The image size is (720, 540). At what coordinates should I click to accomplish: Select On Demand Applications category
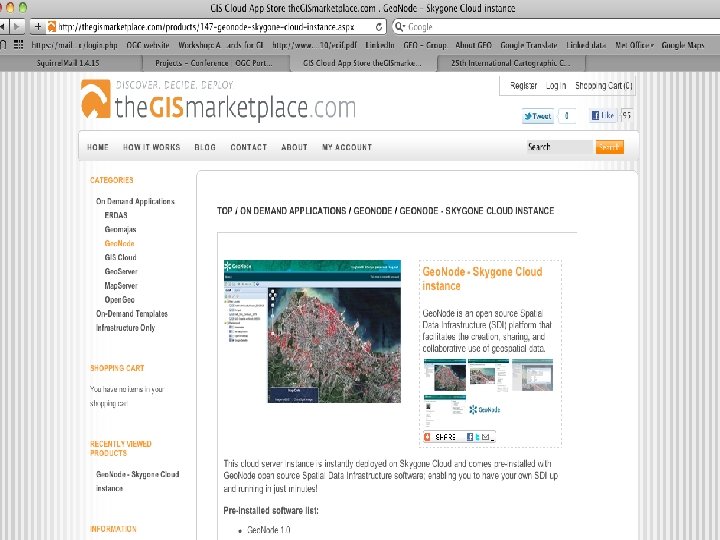click(x=135, y=201)
